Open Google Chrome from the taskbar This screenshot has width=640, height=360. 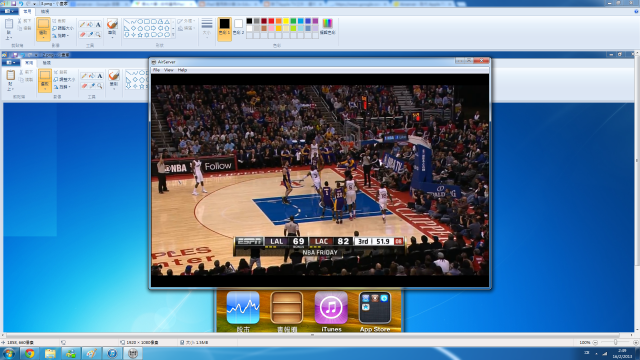[29, 353]
